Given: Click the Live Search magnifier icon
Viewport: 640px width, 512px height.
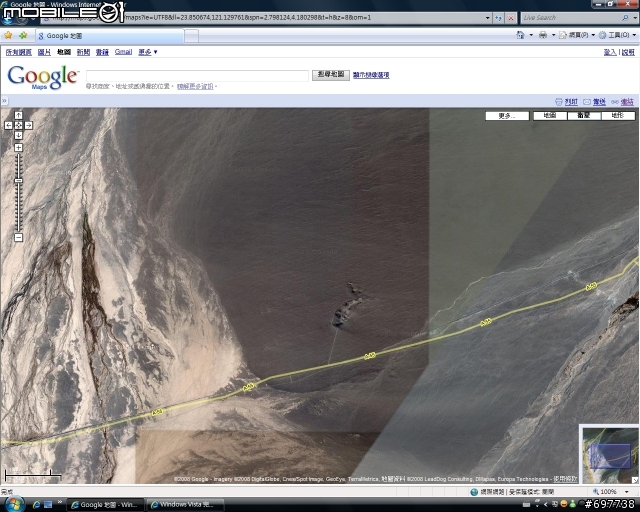Looking at the screenshot, I should coord(625,18).
